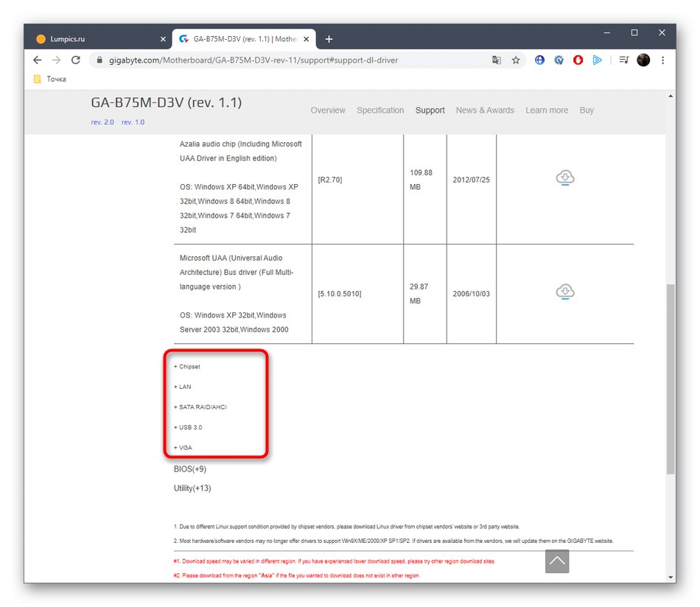The height and width of the screenshot is (607, 700).
Task: Follow the rev. 2.0 link
Action: pyautogui.click(x=102, y=122)
